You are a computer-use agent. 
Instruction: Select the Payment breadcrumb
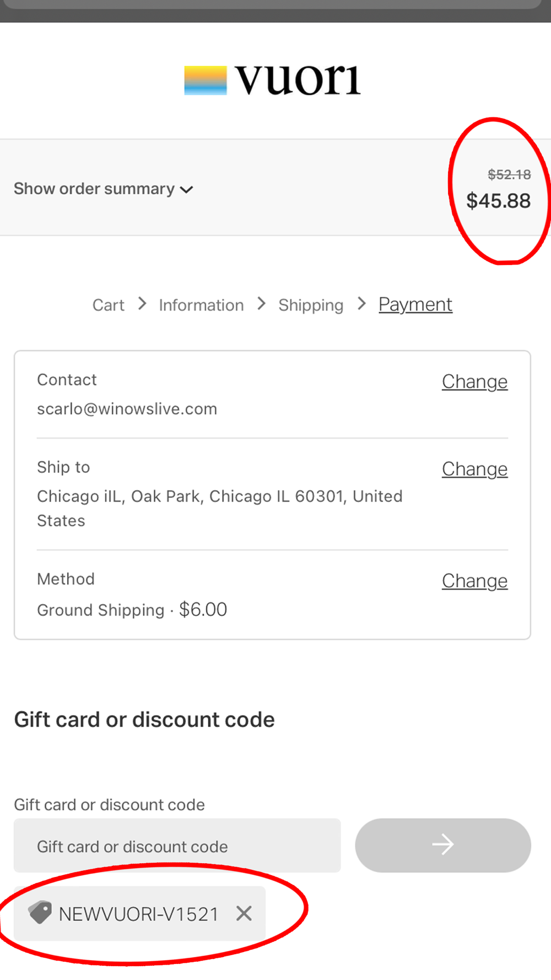click(415, 304)
